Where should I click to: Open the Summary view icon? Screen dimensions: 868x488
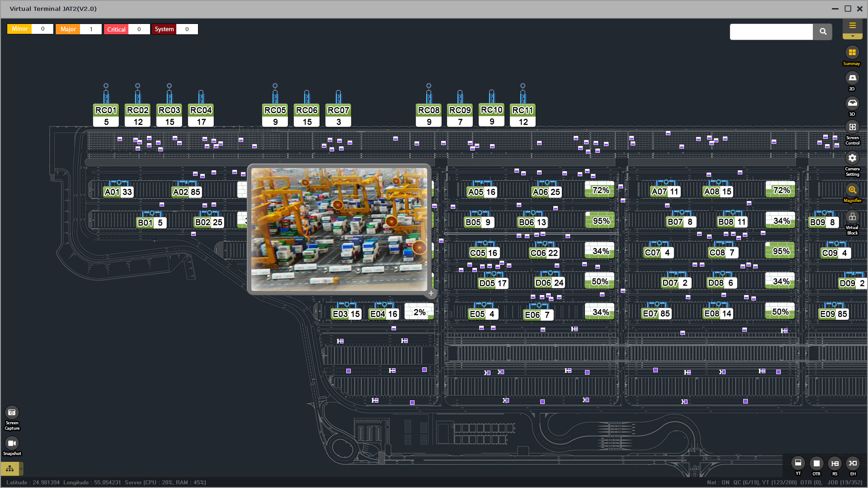pos(852,52)
